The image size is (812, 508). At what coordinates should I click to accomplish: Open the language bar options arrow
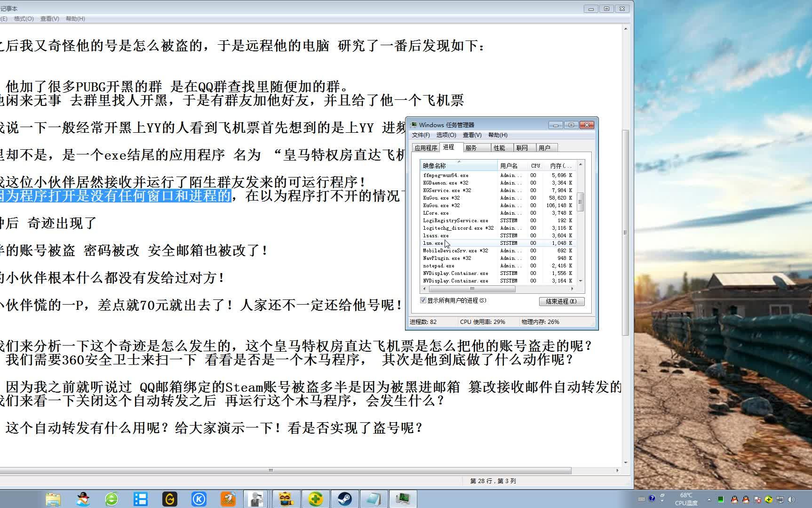pos(662,502)
